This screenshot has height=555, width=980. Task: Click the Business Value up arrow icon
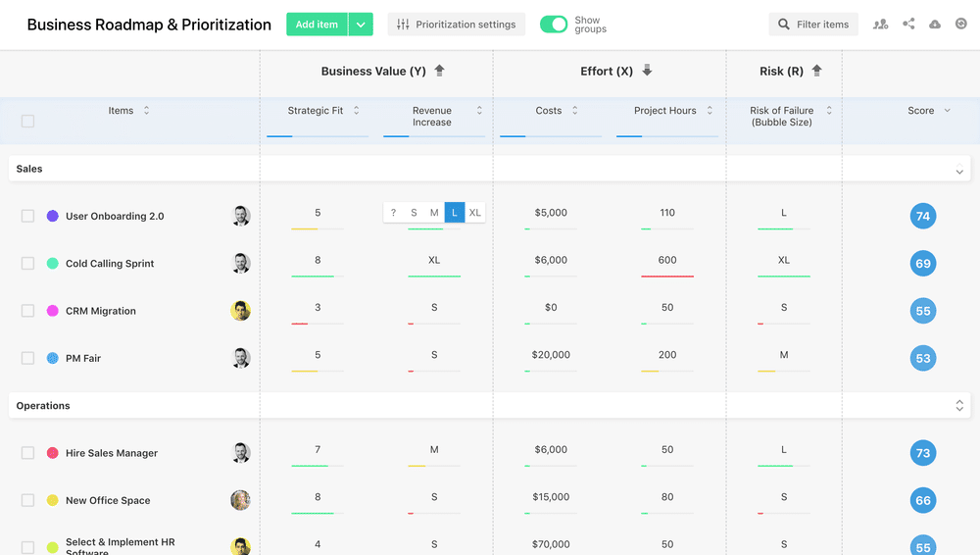coord(439,71)
